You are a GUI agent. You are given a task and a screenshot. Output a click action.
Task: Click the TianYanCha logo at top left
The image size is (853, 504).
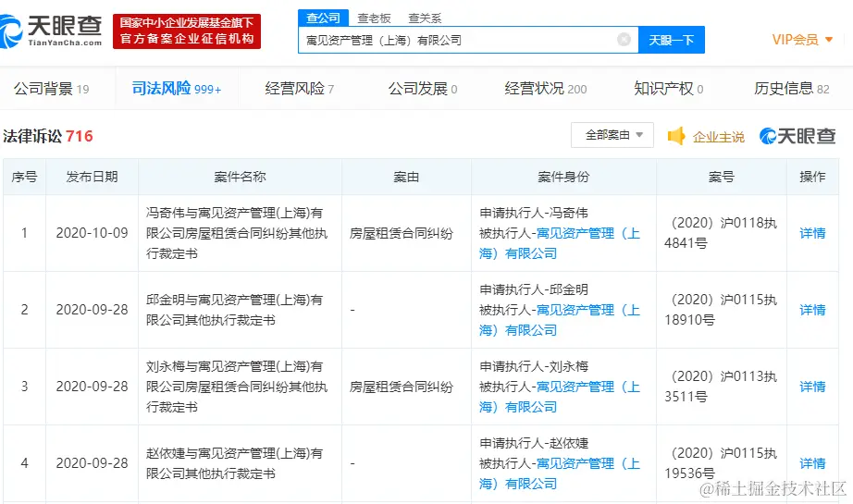click(51, 31)
